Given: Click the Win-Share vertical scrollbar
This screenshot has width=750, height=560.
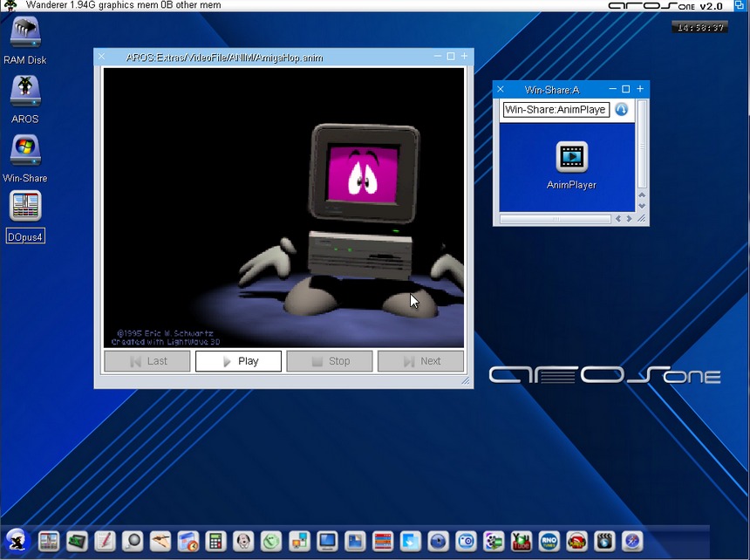Looking at the screenshot, I should pos(643,144).
